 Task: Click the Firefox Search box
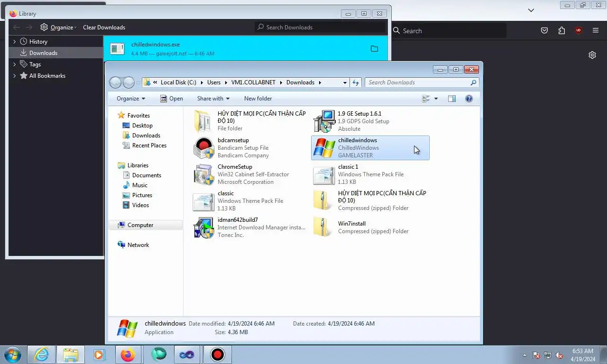pyautogui.click(x=449, y=30)
